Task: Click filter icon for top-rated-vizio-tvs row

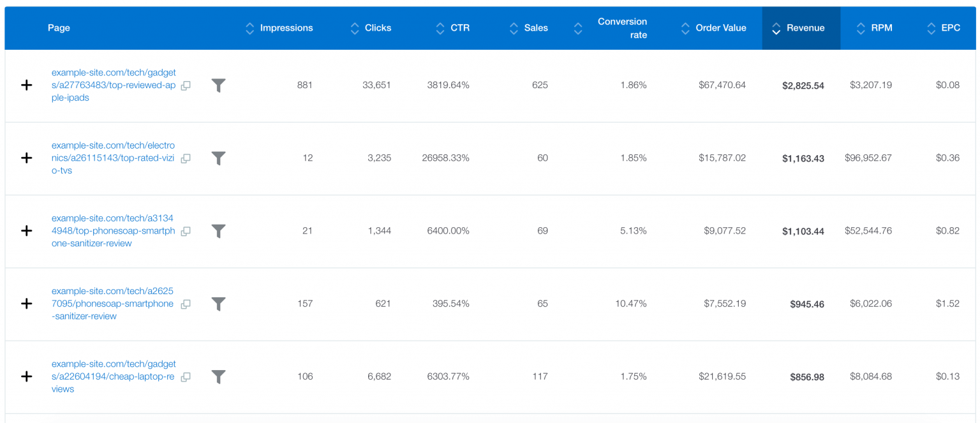Action: pos(218,158)
